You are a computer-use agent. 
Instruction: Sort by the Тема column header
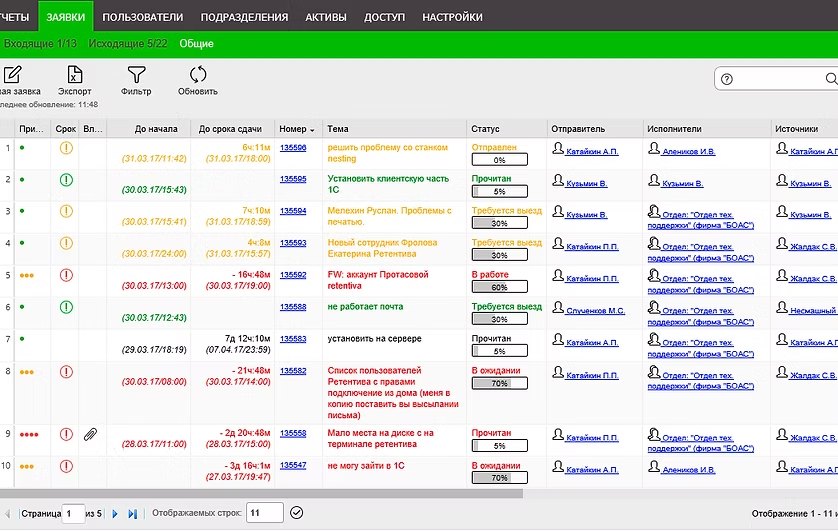(394, 129)
